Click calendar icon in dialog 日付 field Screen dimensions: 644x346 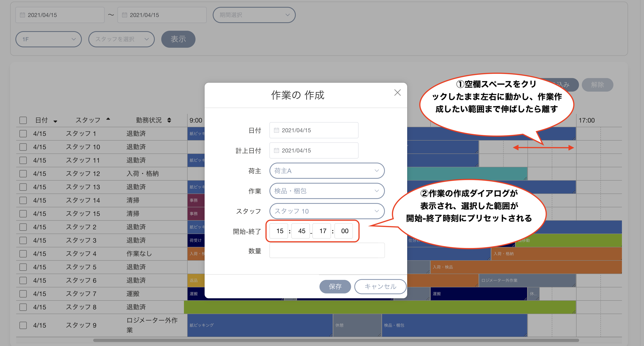(x=276, y=130)
